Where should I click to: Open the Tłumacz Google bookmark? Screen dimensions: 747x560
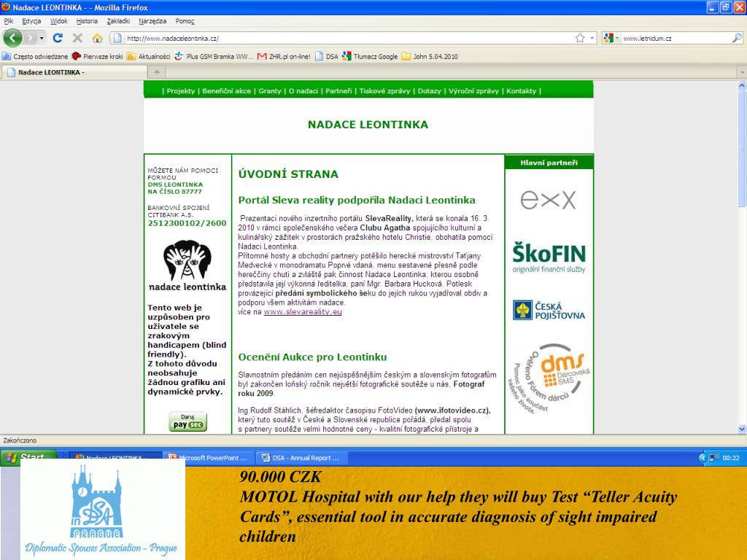click(370, 56)
